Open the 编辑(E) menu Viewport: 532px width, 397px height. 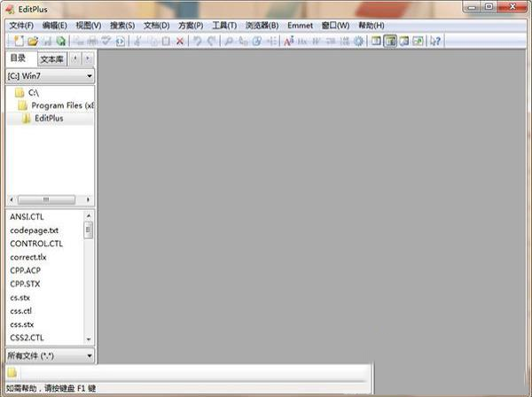55,26
